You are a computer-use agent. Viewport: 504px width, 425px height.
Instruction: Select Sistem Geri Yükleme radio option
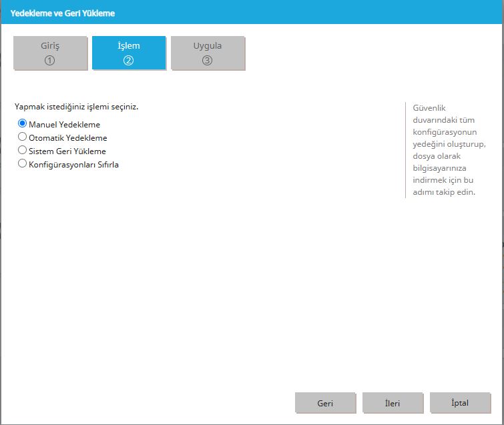(22, 150)
